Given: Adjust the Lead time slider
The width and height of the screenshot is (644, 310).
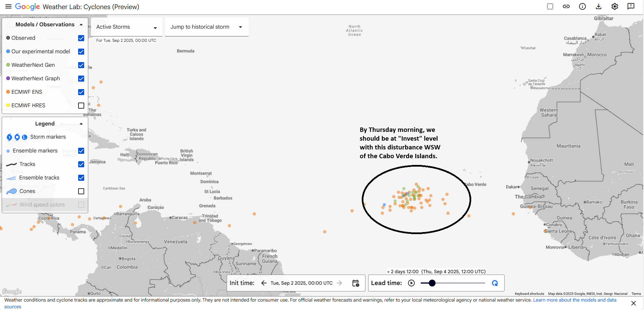Looking at the screenshot, I should pyautogui.click(x=453, y=283).
